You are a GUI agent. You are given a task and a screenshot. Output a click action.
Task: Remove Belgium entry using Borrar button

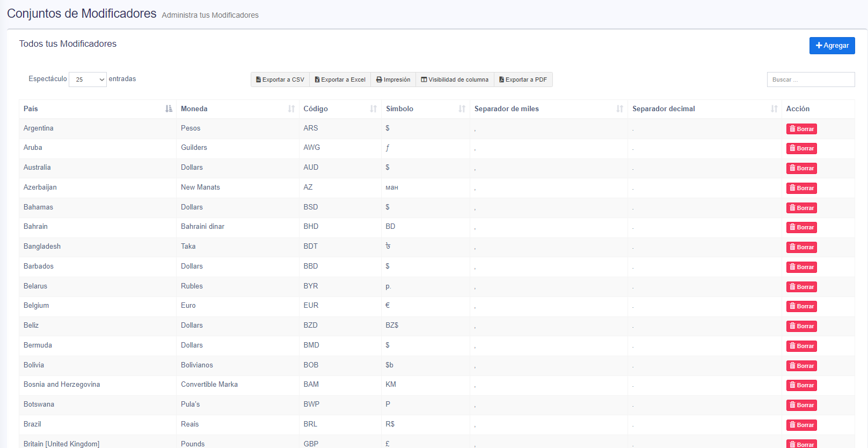tap(801, 306)
